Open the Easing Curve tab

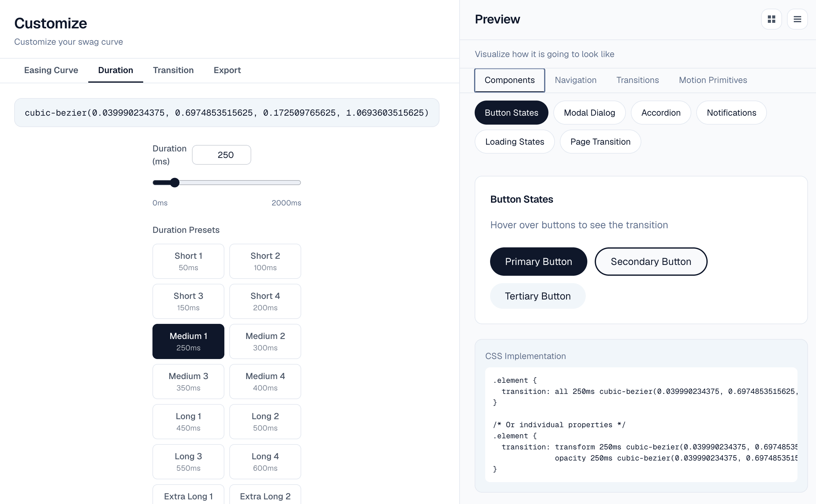(x=51, y=70)
